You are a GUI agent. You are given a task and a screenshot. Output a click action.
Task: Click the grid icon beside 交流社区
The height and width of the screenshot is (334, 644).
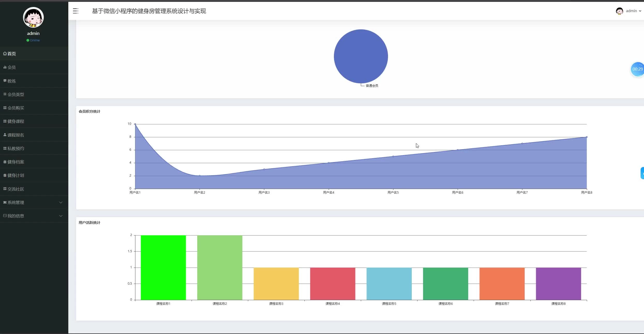[5, 189]
